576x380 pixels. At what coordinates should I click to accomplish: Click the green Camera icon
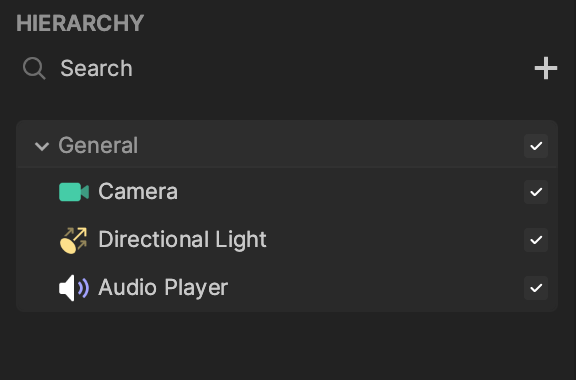[x=74, y=192]
